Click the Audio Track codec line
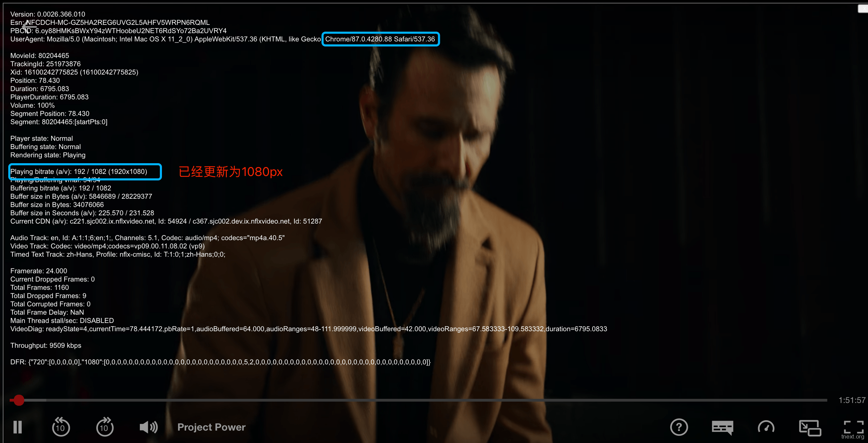The image size is (868, 443). coord(147,238)
